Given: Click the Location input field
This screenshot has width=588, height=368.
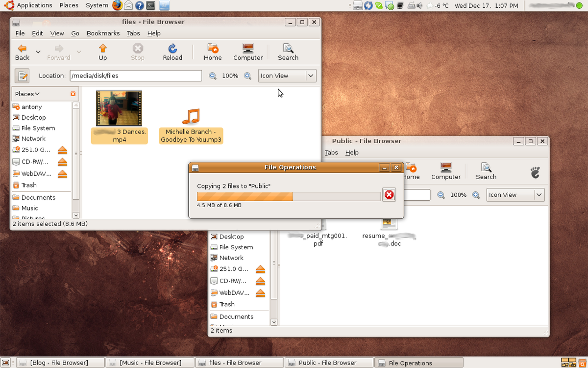Looking at the screenshot, I should tap(136, 76).
